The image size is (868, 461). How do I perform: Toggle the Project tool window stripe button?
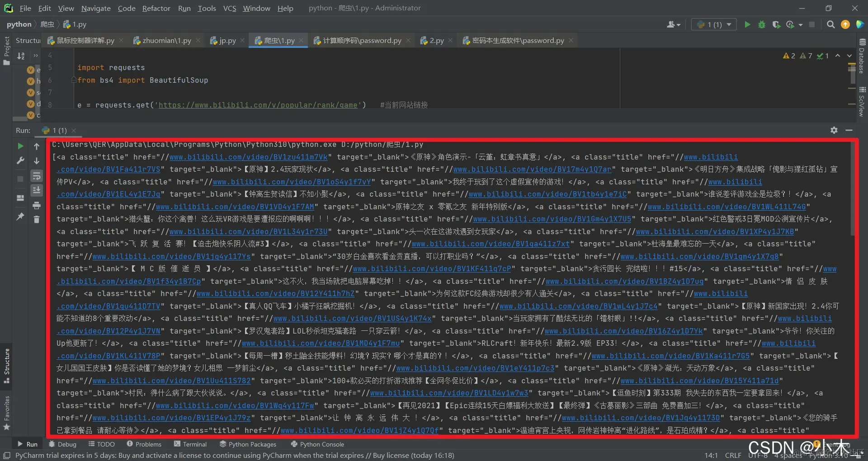[x=6, y=51]
